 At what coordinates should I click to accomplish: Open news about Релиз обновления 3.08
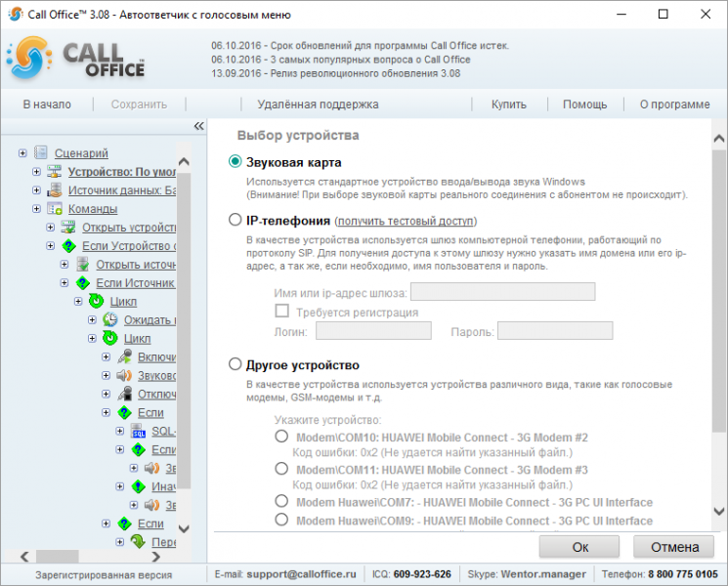pos(336,73)
